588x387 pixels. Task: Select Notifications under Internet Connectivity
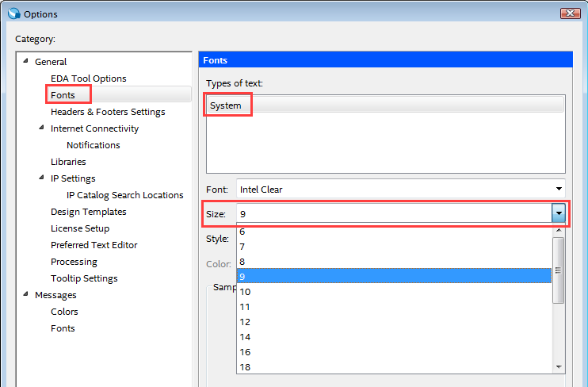click(94, 145)
